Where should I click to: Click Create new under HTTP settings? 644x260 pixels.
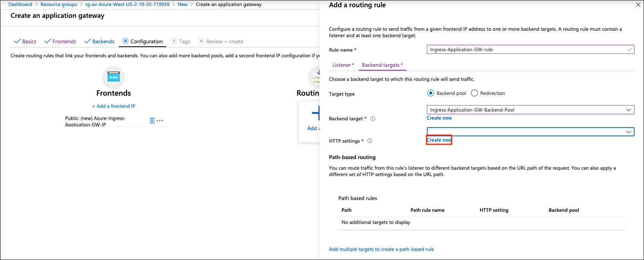point(439,140)
